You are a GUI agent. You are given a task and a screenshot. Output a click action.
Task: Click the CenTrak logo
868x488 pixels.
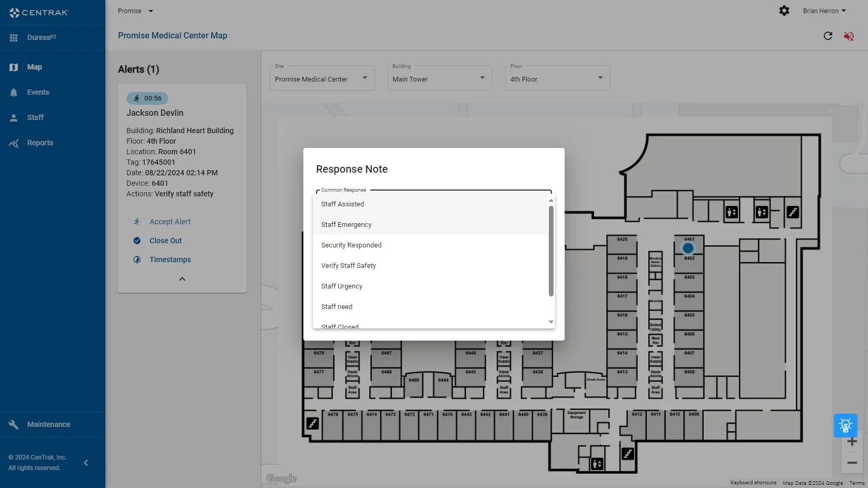38,12
